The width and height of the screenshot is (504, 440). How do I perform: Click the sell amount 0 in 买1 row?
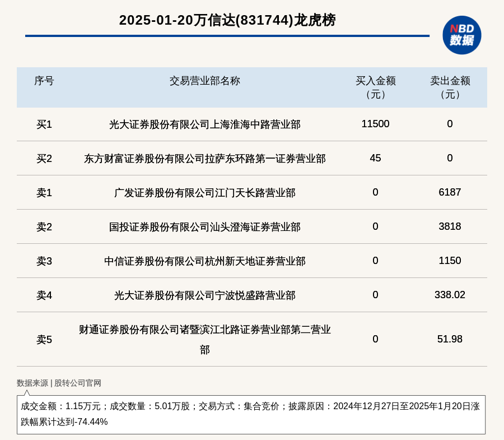pos(450,124)
